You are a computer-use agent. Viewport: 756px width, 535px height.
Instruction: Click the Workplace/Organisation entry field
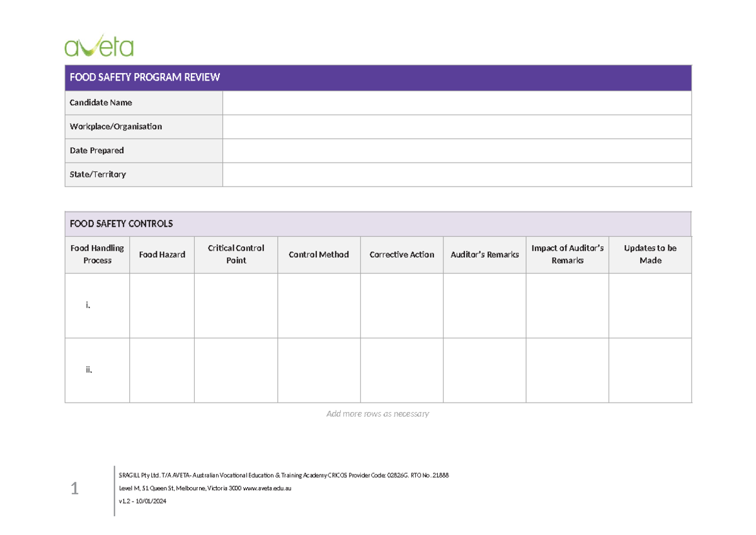click(457, 127)
